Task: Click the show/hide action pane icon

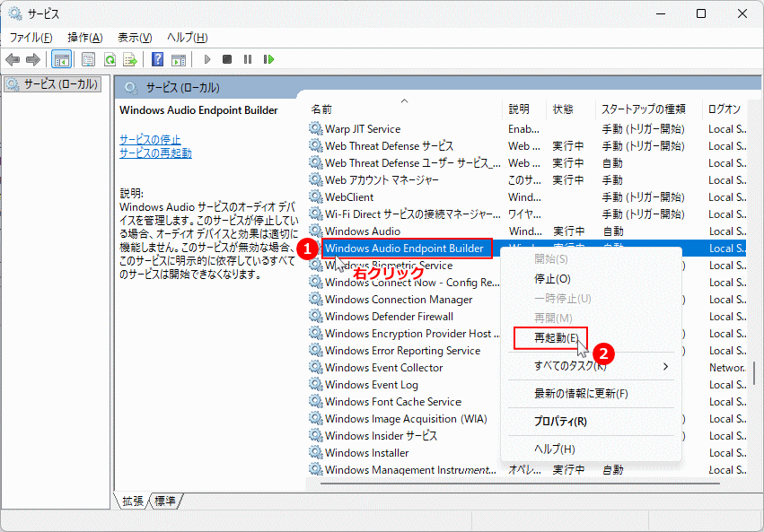Action: [179, 59]
